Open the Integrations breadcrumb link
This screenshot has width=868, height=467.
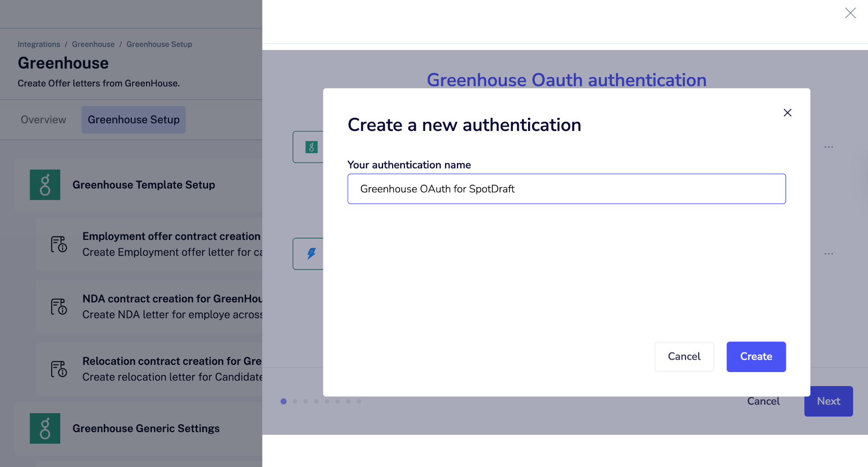(x=39, y=44)
